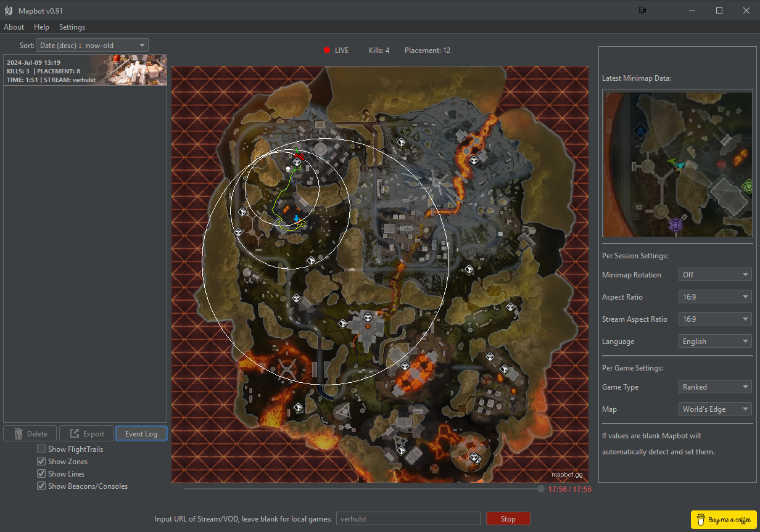Click the red icon in the minimap preview
This screenshot has width=760, height=532.
(x=721, y=164)
